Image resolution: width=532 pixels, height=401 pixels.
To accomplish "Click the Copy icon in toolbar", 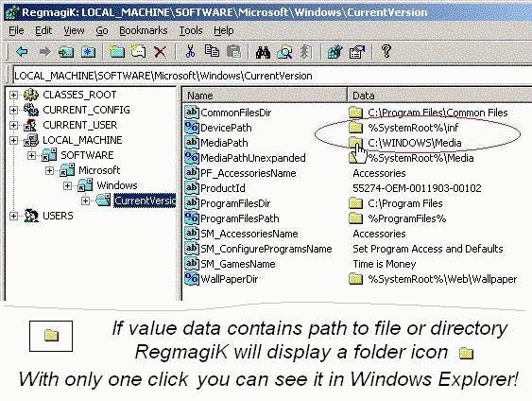I will (212, 51).
